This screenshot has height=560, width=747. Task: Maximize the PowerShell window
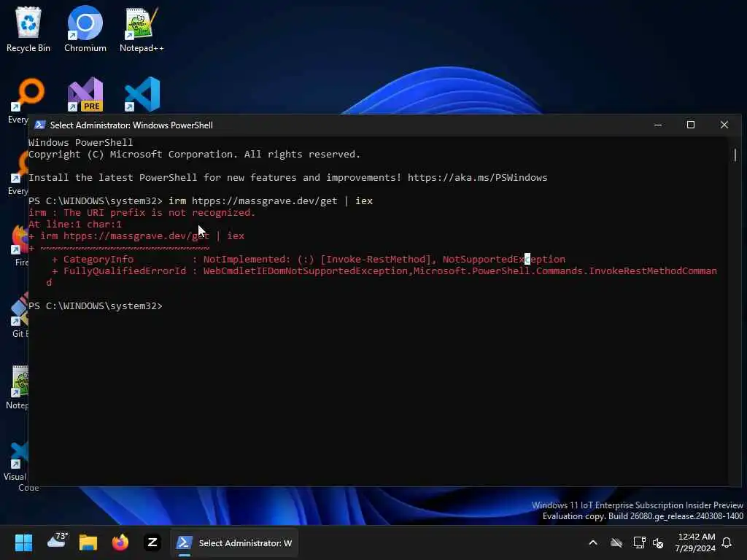(691, 125)
